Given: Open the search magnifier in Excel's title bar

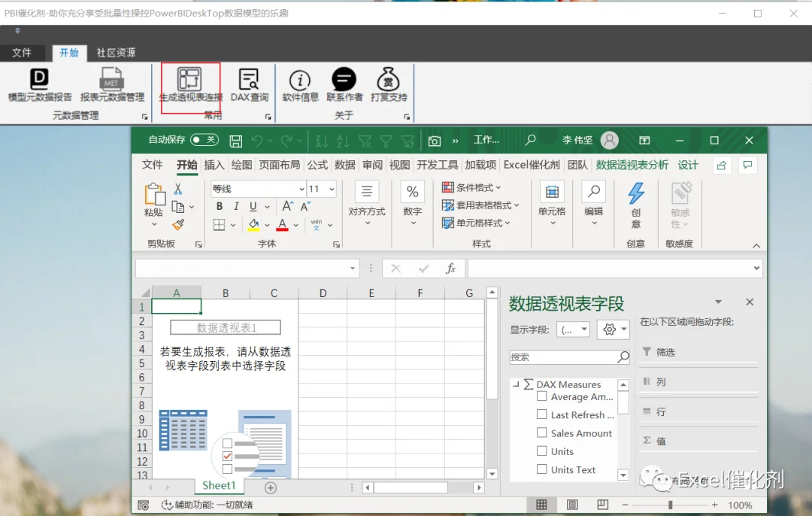Looking at the screenshot, I should pyautogui.click(x=530, y=140).
